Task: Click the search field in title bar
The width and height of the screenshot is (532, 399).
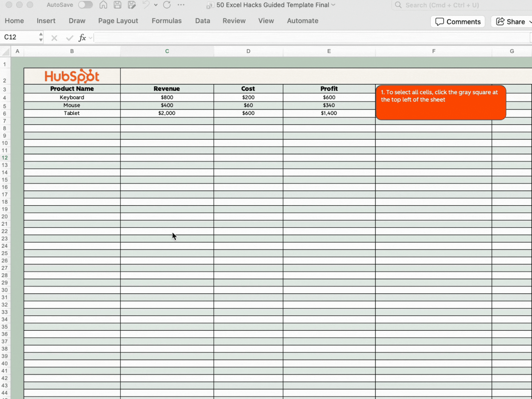Action: tap(442, 5)
